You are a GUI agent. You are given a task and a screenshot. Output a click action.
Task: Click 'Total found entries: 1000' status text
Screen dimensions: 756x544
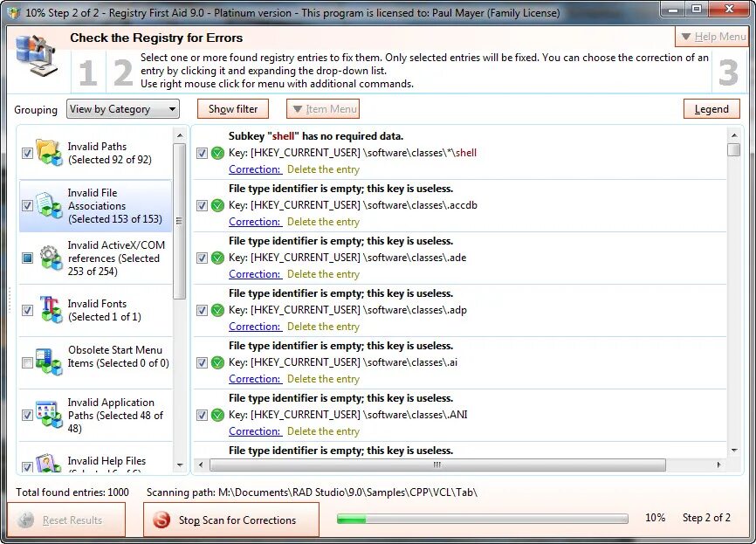click(72, 492)
